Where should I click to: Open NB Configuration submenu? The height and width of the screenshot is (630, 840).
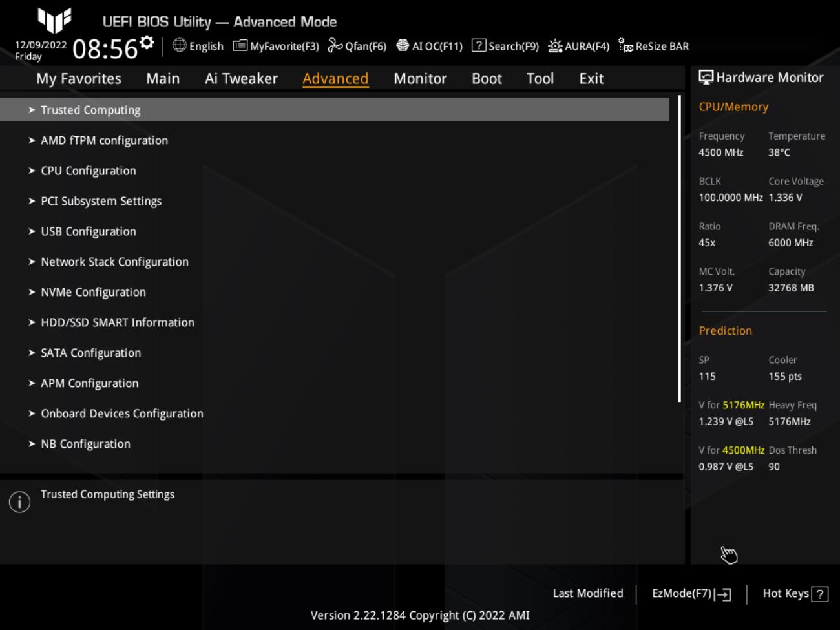coord(85,444)
